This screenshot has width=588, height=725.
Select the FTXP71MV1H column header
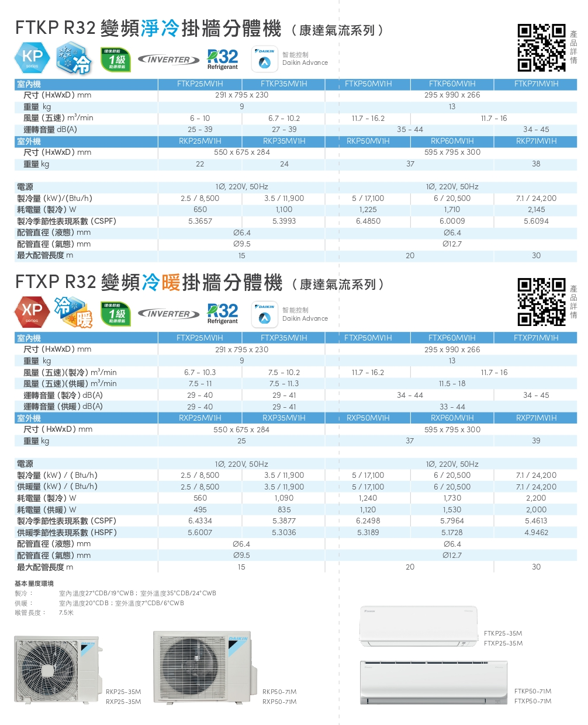click(x=536, y=338)
